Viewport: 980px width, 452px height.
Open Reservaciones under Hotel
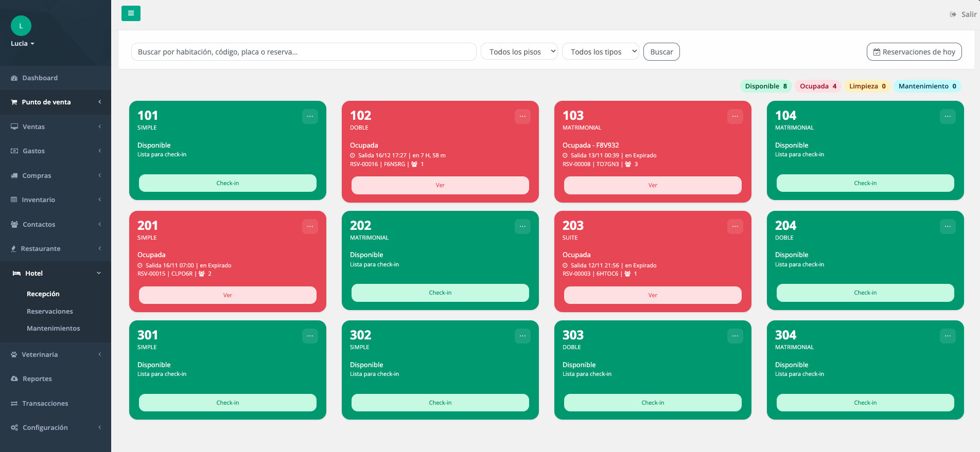coord(50,312)
